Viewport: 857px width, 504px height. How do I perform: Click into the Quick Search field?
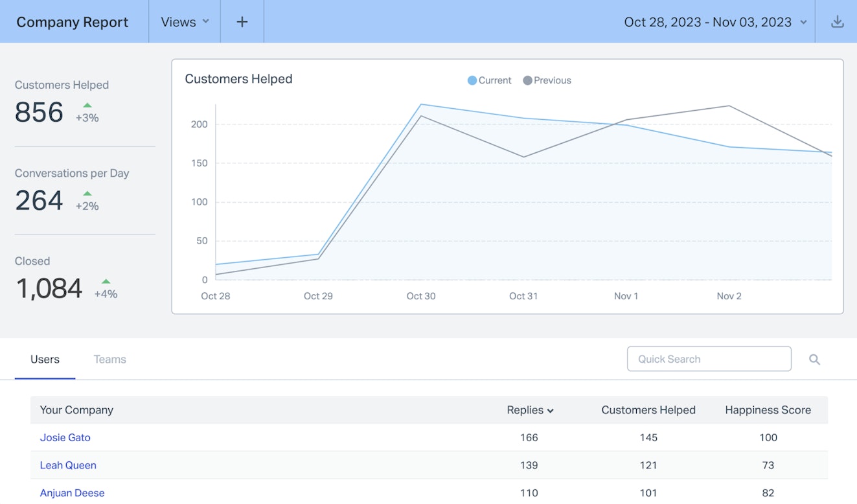pos(709,359)
